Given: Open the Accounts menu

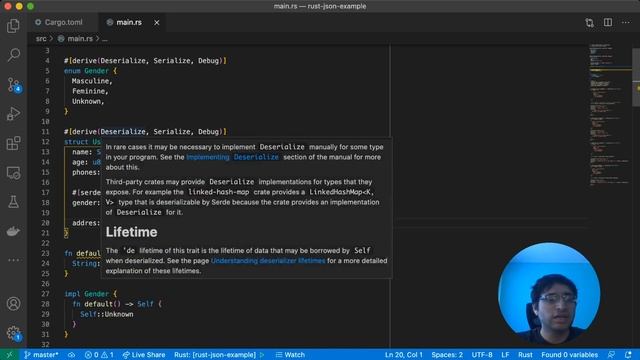Looking at the screenshot, I should 13,304.
